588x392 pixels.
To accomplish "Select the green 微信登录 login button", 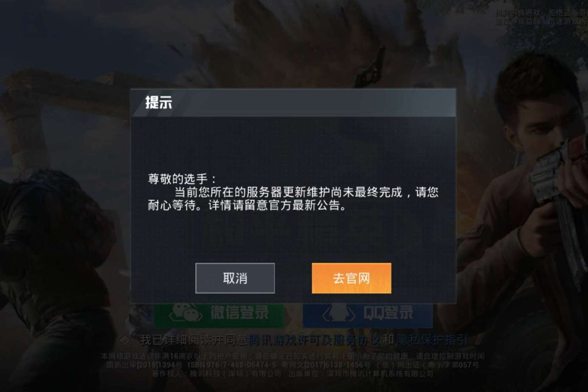I will [x=219, y=315].
